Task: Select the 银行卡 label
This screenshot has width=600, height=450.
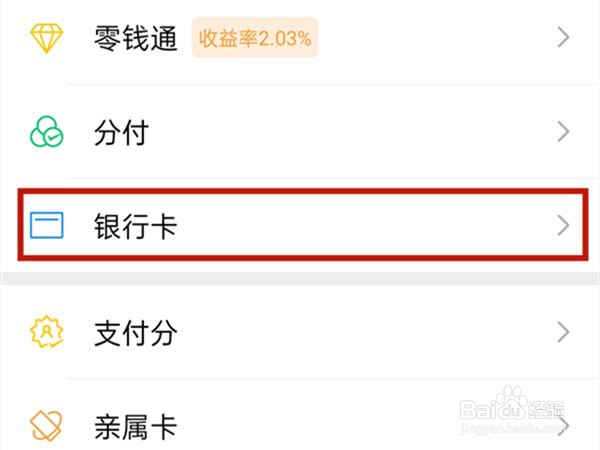Action: [135, 226]
